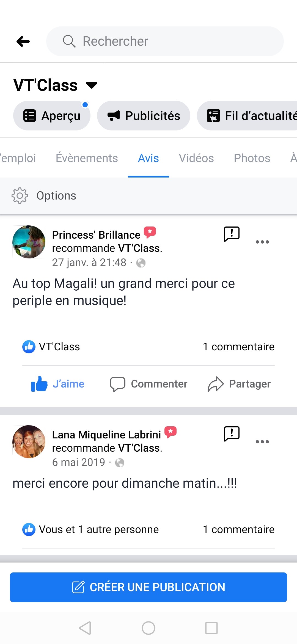This screenshot has height=644, width=297.
Task: Open the Publicités section
Action: pos(144,116)
